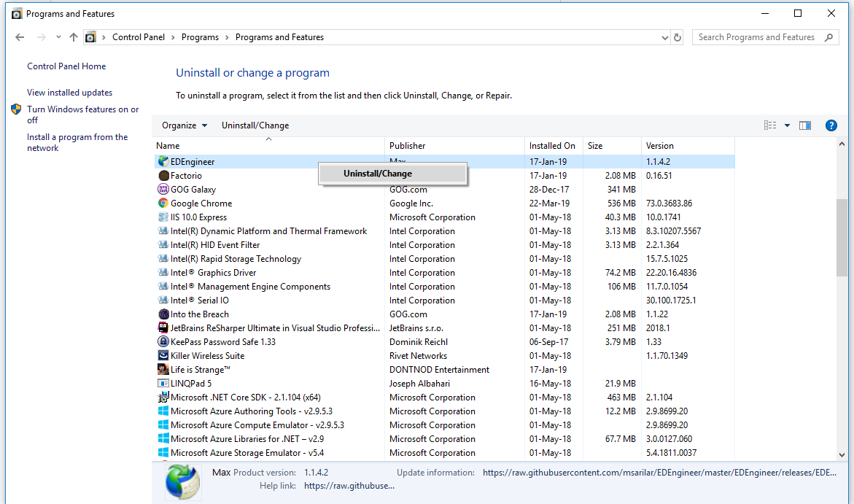Click the Into the Breach icon

click(x=163, y=314)
